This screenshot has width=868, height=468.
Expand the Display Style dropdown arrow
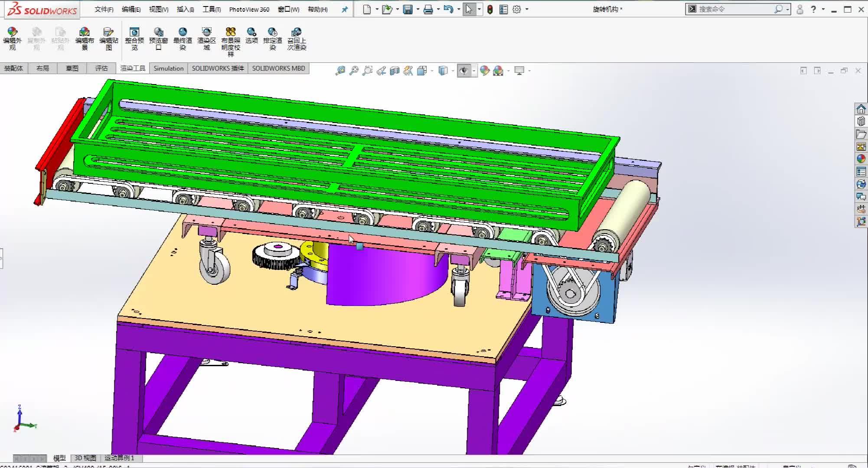pyautogui.click(x=453, y=71)
